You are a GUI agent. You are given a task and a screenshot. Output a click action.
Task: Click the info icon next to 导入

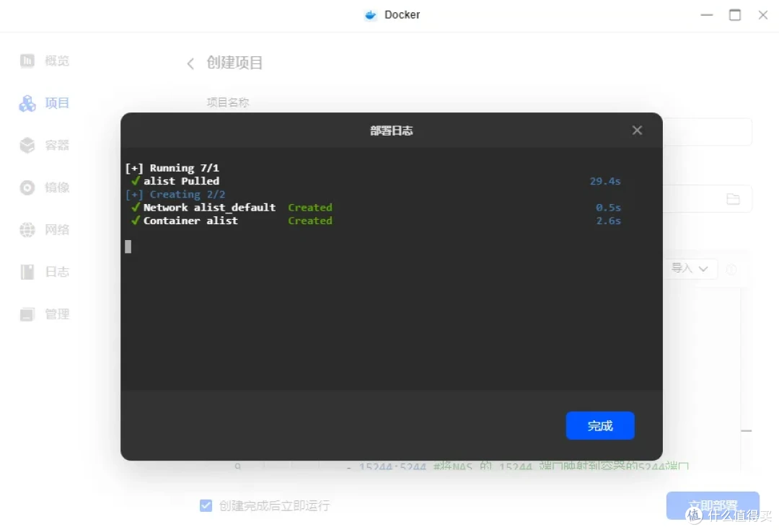pos(731,269)
